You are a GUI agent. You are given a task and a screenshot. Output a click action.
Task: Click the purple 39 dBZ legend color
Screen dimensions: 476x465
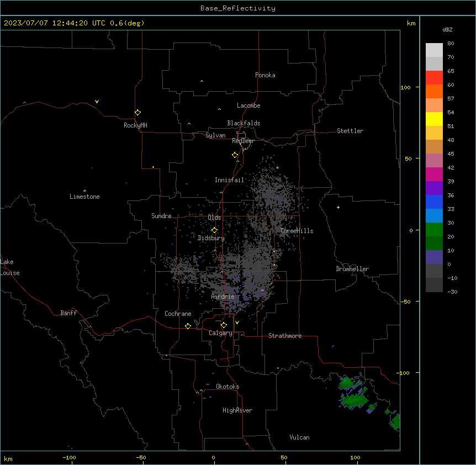(x=434, y=188)
